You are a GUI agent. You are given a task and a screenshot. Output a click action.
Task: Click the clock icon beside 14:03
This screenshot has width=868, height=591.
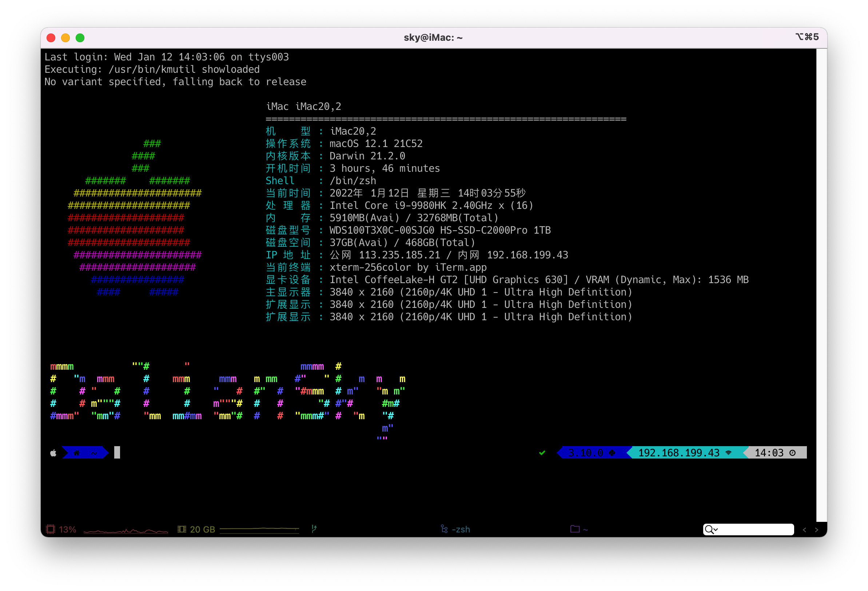(793, 453)
